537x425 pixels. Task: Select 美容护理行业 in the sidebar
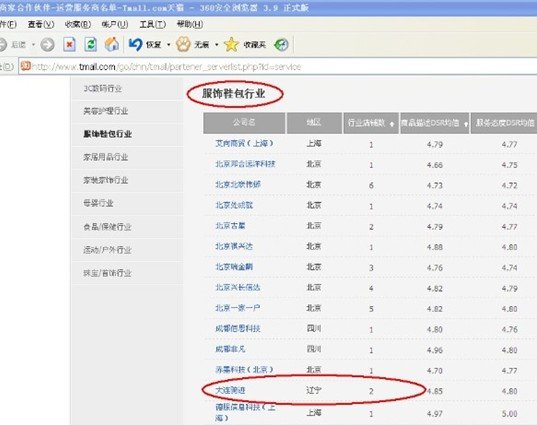[x=106, y=111]
